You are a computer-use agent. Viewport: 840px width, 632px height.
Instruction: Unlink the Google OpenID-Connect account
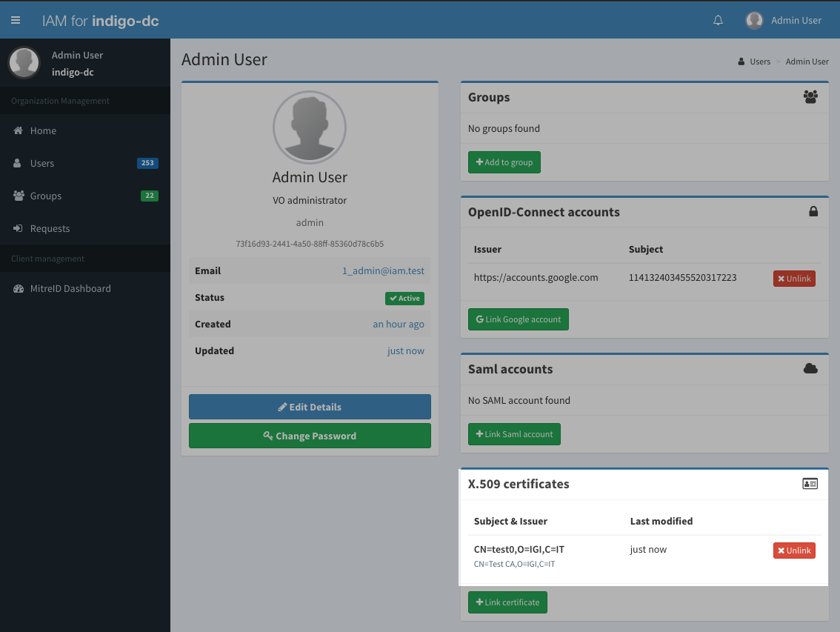click(x=794, y=279)
